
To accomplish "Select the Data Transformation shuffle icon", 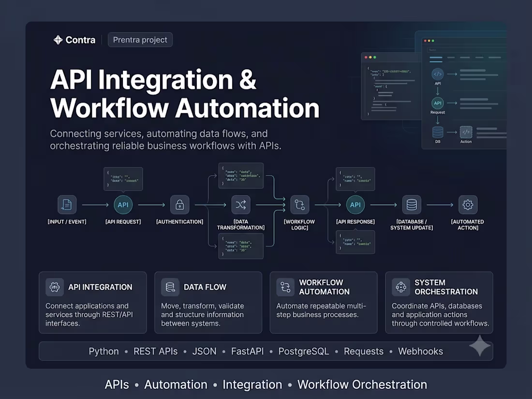I will 240,205.
